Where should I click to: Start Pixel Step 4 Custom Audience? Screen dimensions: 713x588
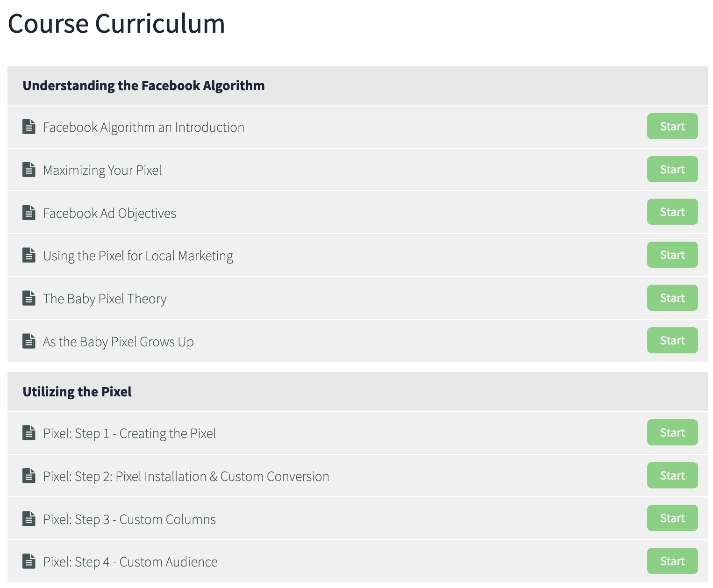pos(672,561)
